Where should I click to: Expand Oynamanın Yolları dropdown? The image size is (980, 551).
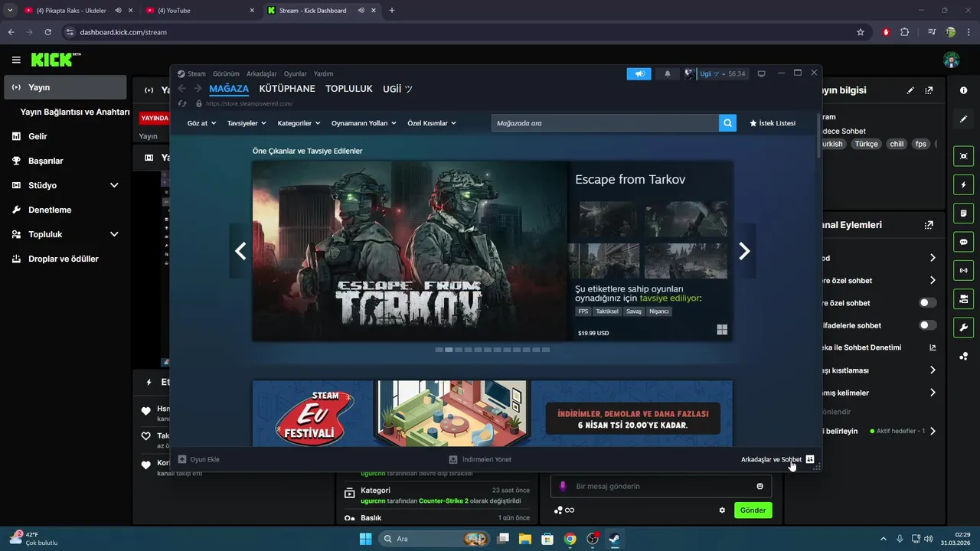[x=364, y=123]
